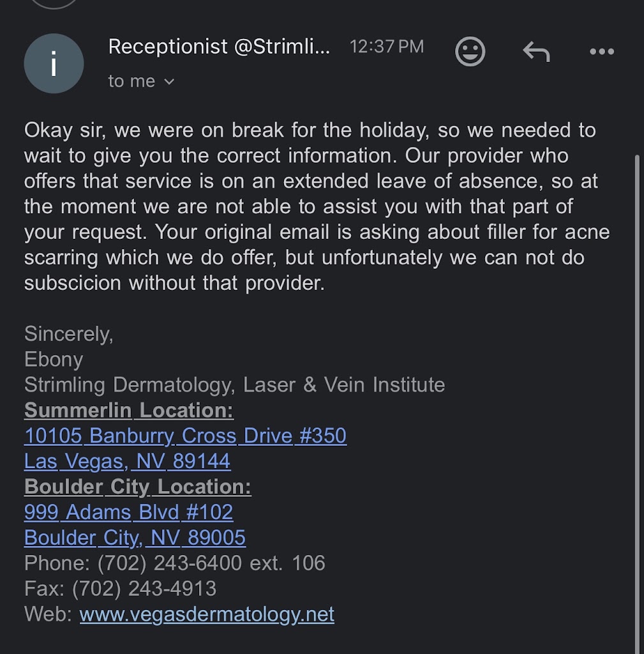Tap the Ebony signature name
This screenshot has width=644, height=654.
pos(54,360)
